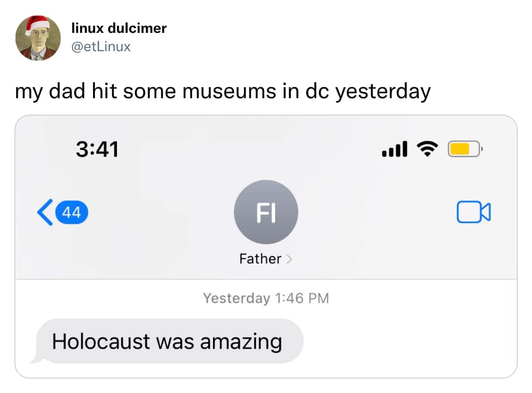Click the word museums in the tweet
This screenshot has height=393, width=532.
click(229, 91)
